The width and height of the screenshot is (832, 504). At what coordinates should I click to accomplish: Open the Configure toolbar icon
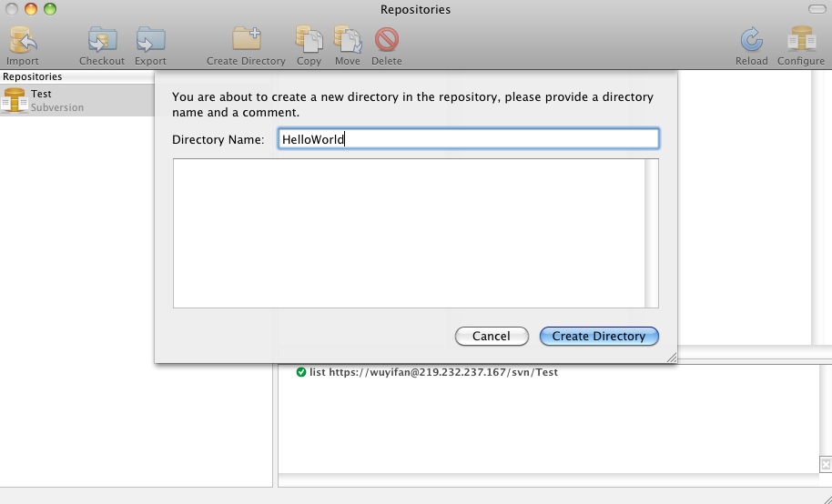[801, 40]
